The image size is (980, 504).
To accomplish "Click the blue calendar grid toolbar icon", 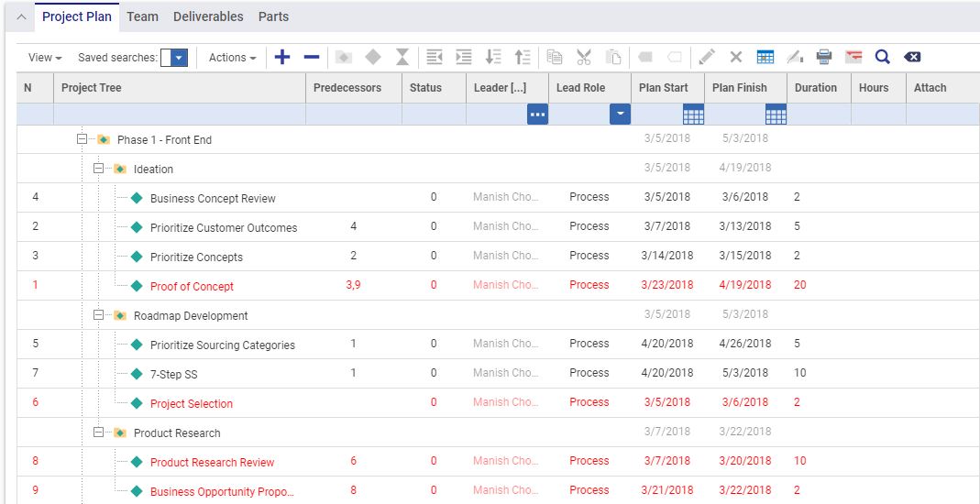I will [765, 58].
